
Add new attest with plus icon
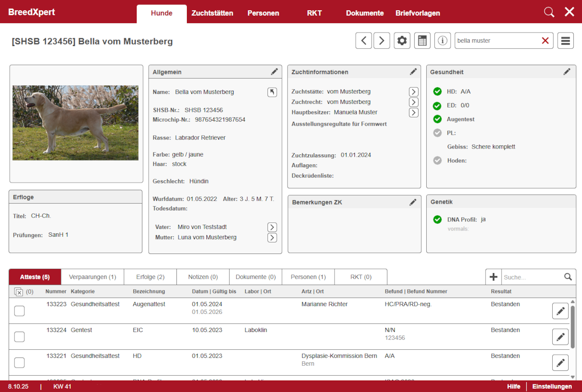click(x=493, y=277)
